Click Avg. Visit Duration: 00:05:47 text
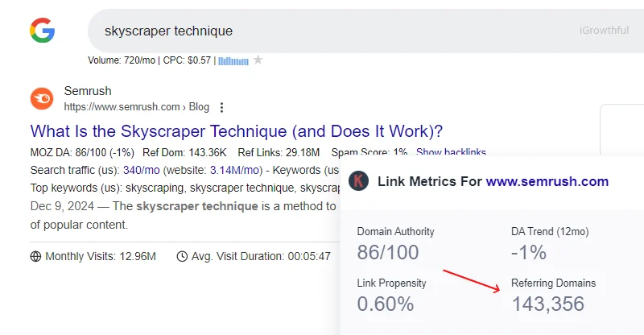 (x=261, y=257)
